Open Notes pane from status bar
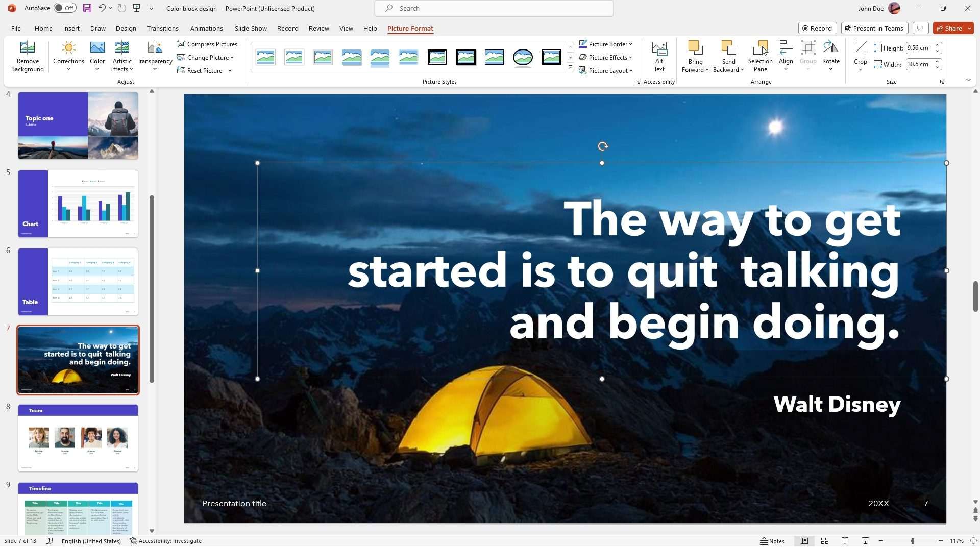This screenshot has width=980, height=547. coord(772,541)
